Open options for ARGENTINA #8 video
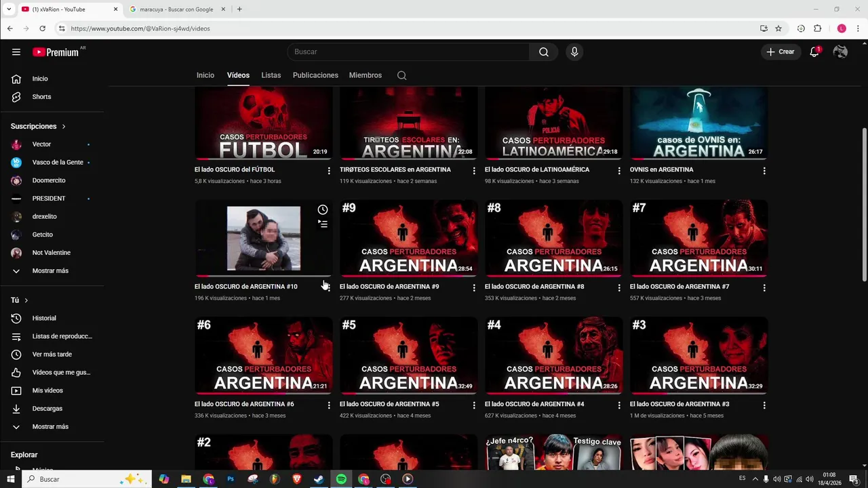The height and width of the screenshot is (488, 868). [619, 288]
